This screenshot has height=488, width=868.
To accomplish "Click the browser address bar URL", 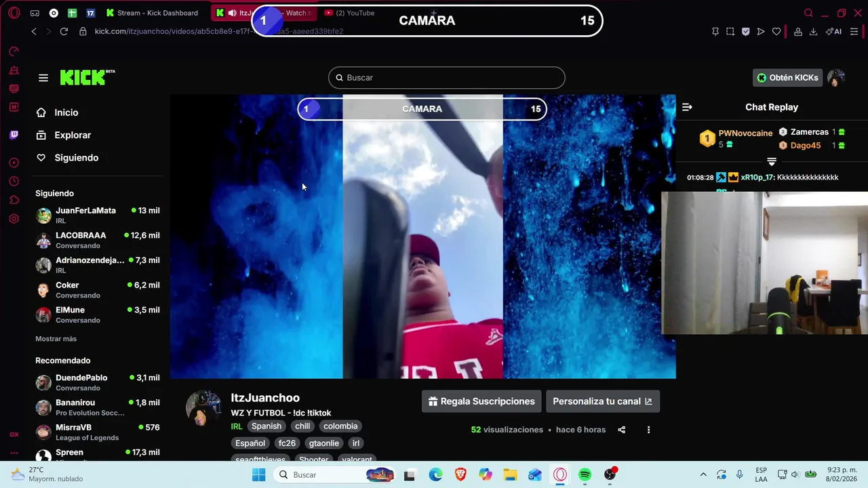I will pyautogui.click(x=219, y=31).
